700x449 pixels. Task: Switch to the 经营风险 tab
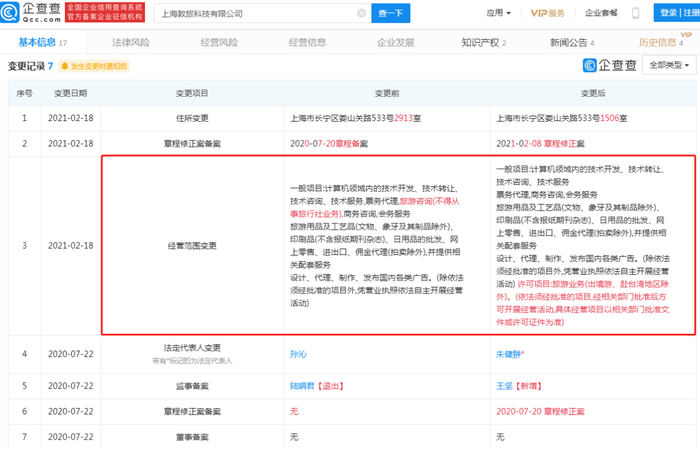[x=219, y=42]
